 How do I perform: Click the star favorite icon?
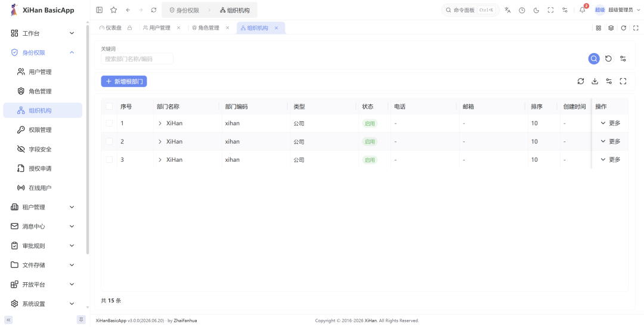pyautogui.click(x=114, y=10)
